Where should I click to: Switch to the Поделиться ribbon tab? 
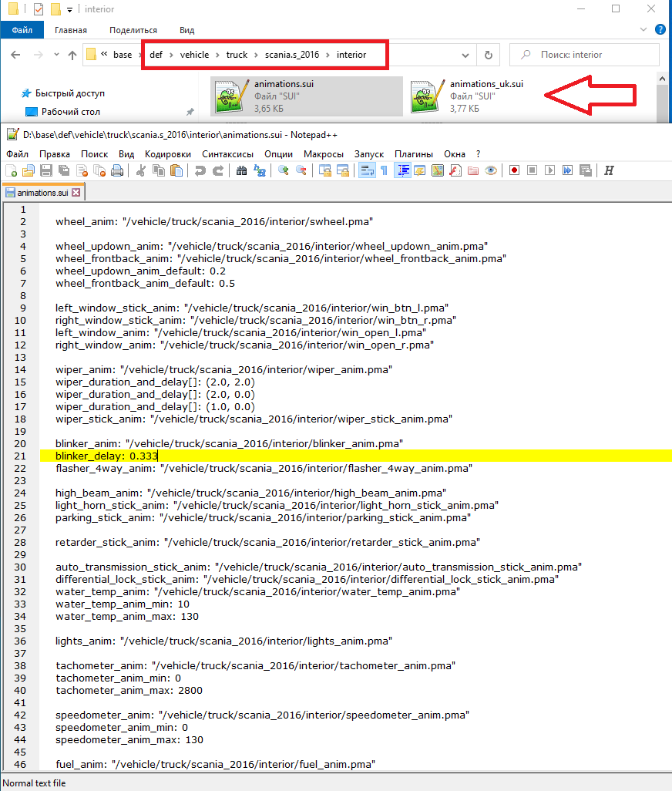coord(133,30)
